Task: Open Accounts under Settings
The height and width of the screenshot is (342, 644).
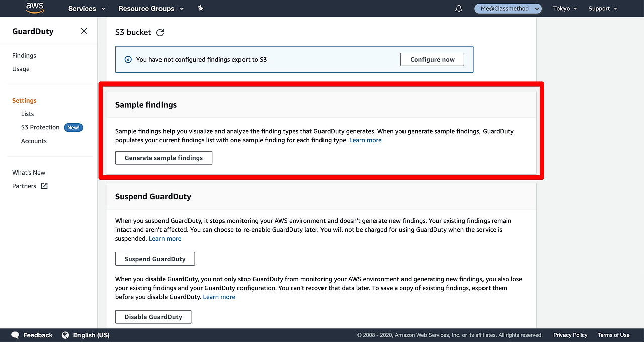Action: tap(34, 141)
